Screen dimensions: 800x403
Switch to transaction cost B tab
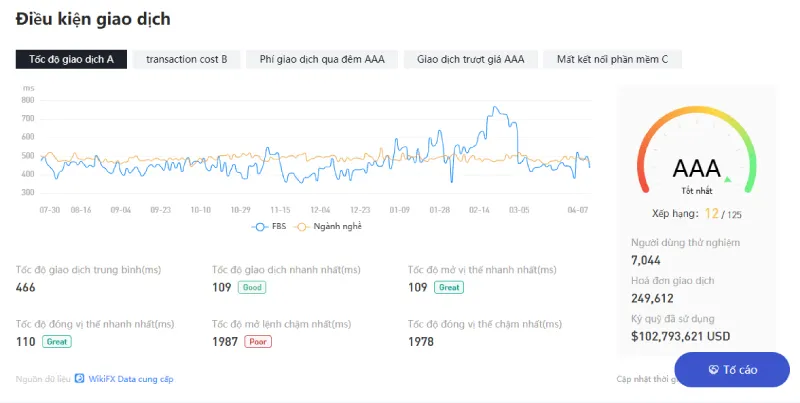click(x=186, y=59)
